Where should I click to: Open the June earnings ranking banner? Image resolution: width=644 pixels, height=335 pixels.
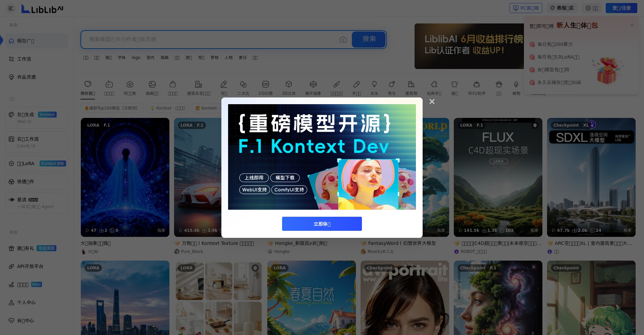pyautogui.click(x=469, y=46)
